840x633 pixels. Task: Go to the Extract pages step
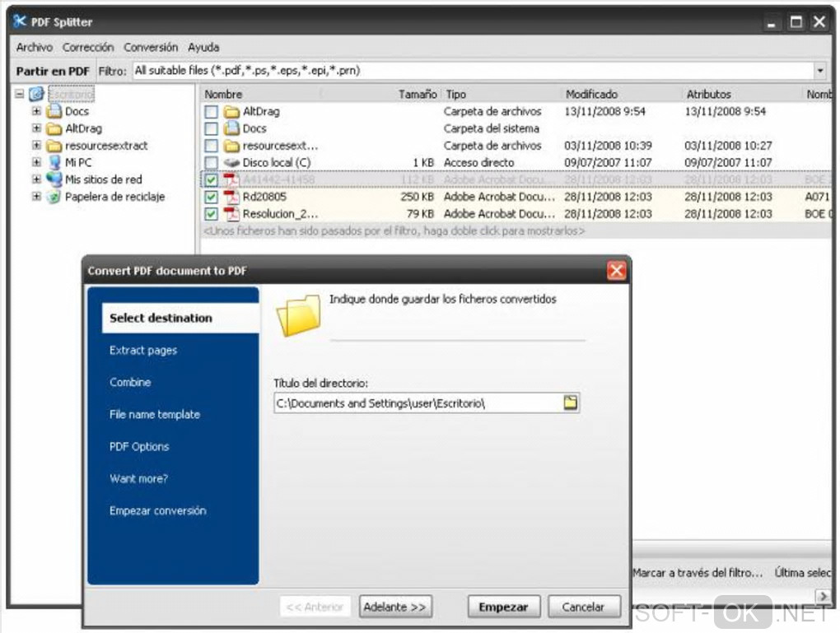click(143, 350)
